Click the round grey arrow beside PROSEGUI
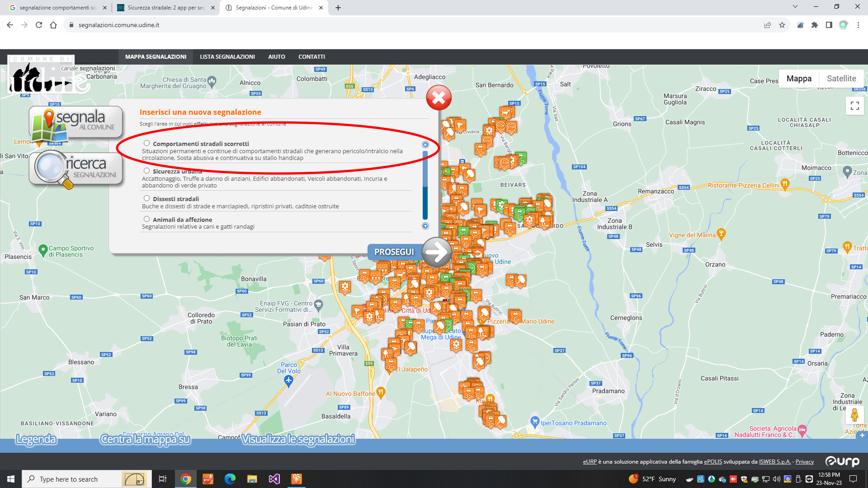 [x=436, y=252]
